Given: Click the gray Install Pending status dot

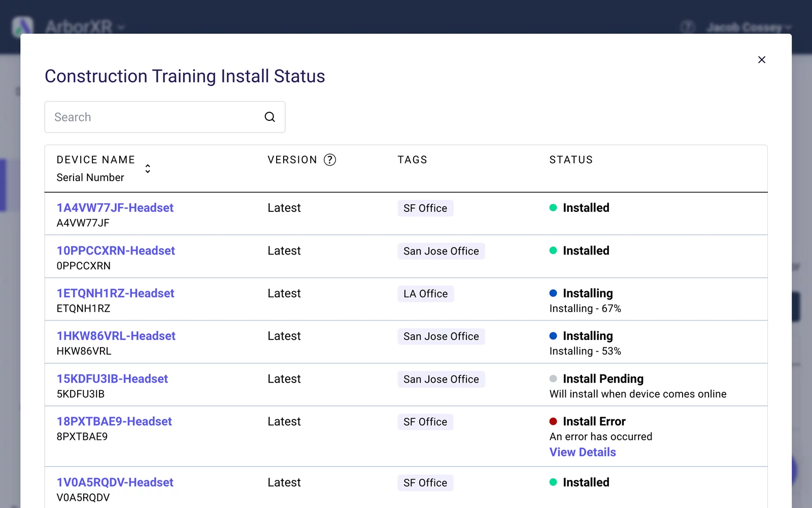Looking at the screenshot, I should (x=553, y=378).
